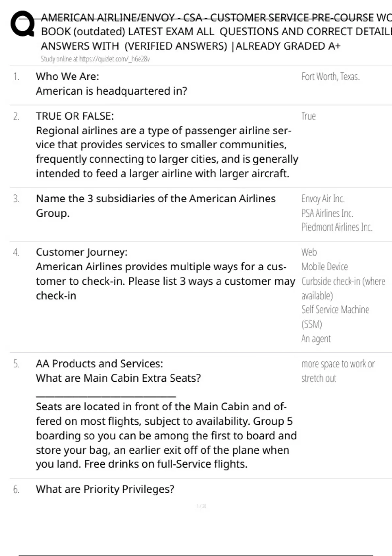Image resolution: width=392 pixels, height=556 pixels.
Task: Click the answer "Fort Worth, Texas."
Action: 330,77
